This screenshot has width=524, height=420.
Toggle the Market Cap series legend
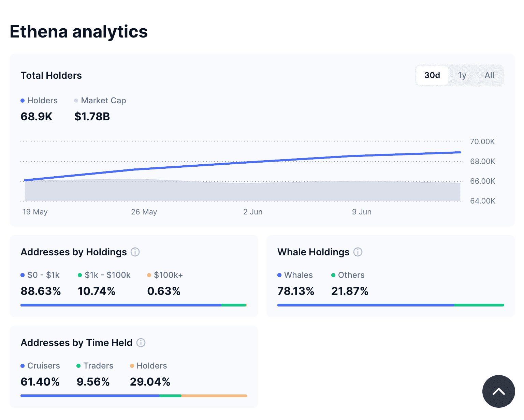(x=100, y=101)
